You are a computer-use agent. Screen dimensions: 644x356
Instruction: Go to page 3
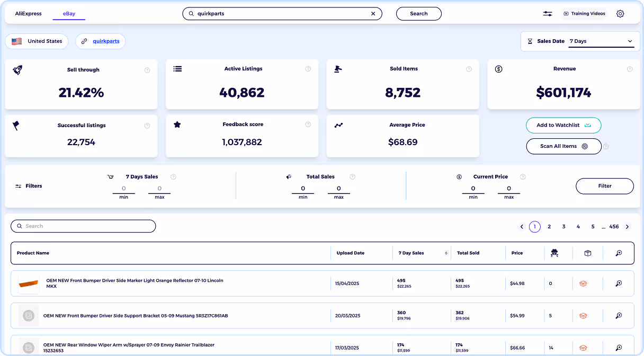[564, 227]
